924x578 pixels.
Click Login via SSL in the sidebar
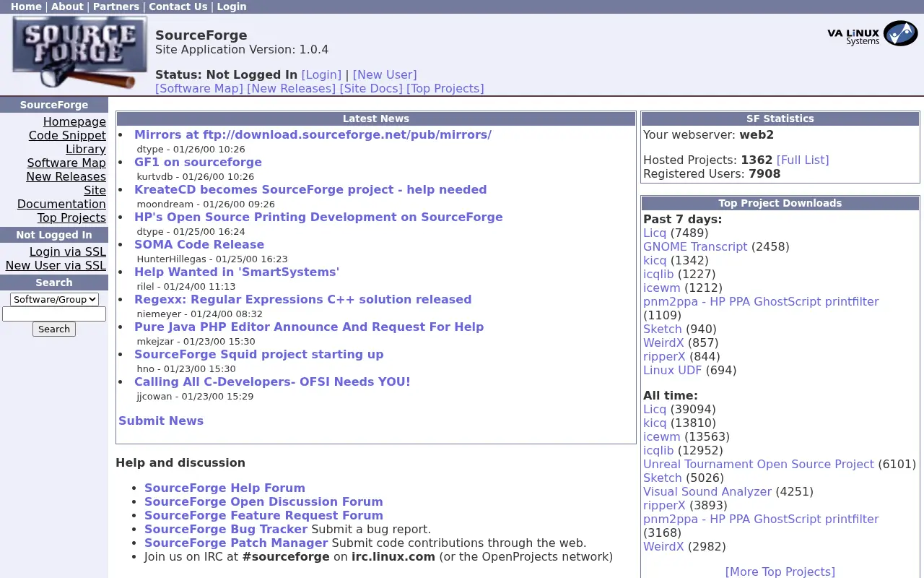pyautogui.click(x=68, y=251)
